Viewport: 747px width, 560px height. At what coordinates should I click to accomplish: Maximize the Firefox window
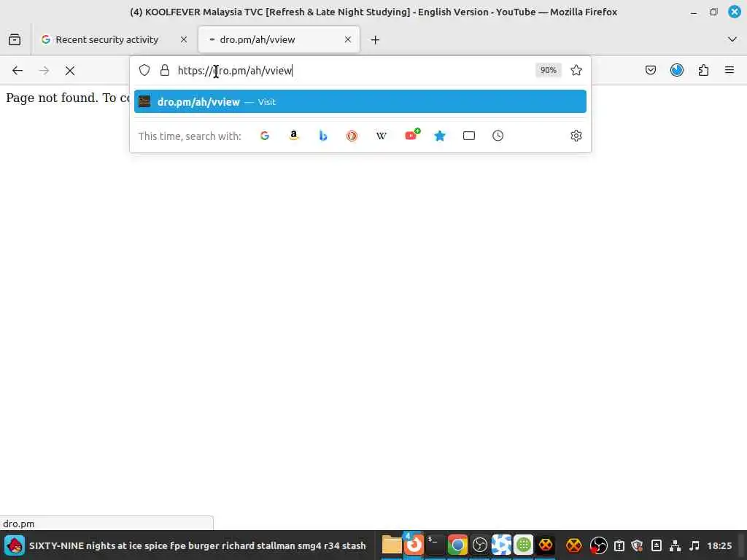pyautogui.click(x=713, y=12)
